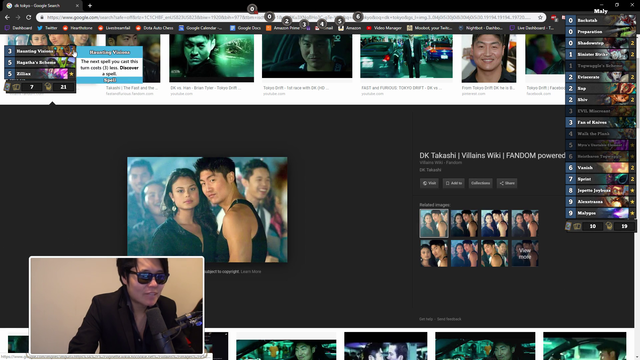Open the Hearthstone bookmark
This screenshot has height=360, width=640.
click(77, 28)
